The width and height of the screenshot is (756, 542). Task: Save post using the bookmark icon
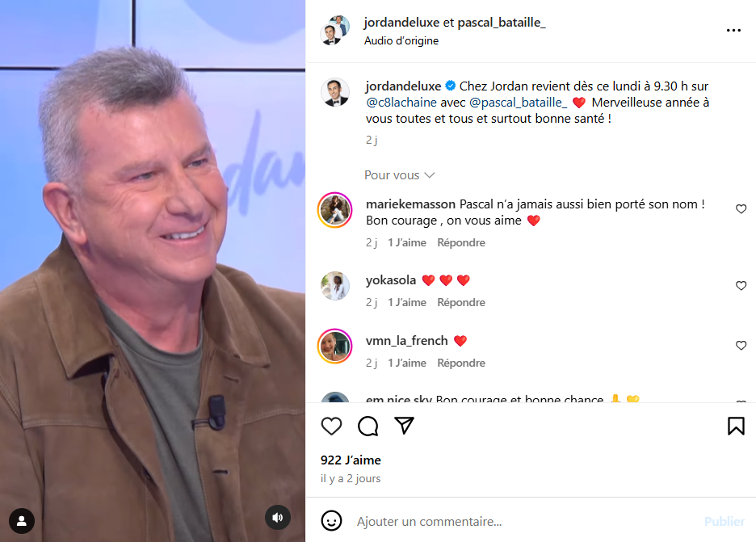(x=736, y=426)
